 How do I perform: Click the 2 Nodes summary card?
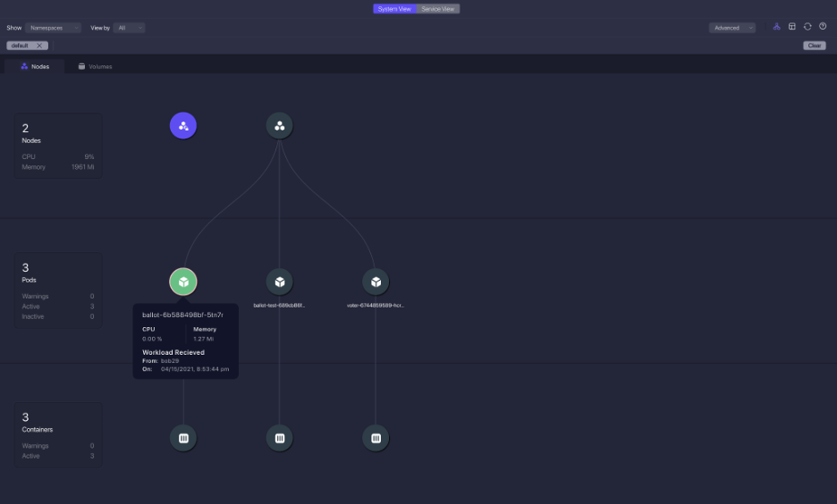58,146
